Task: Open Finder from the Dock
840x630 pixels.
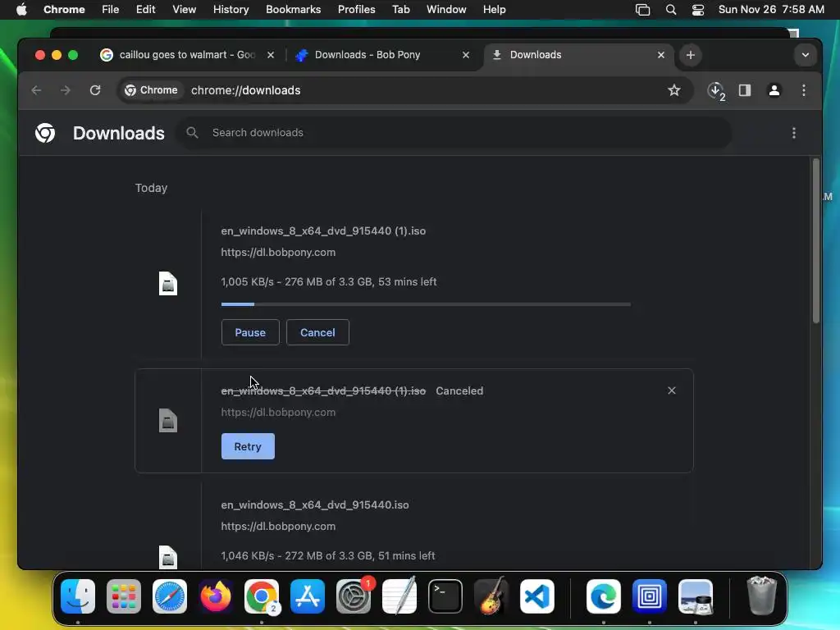Action: point(78,596)
